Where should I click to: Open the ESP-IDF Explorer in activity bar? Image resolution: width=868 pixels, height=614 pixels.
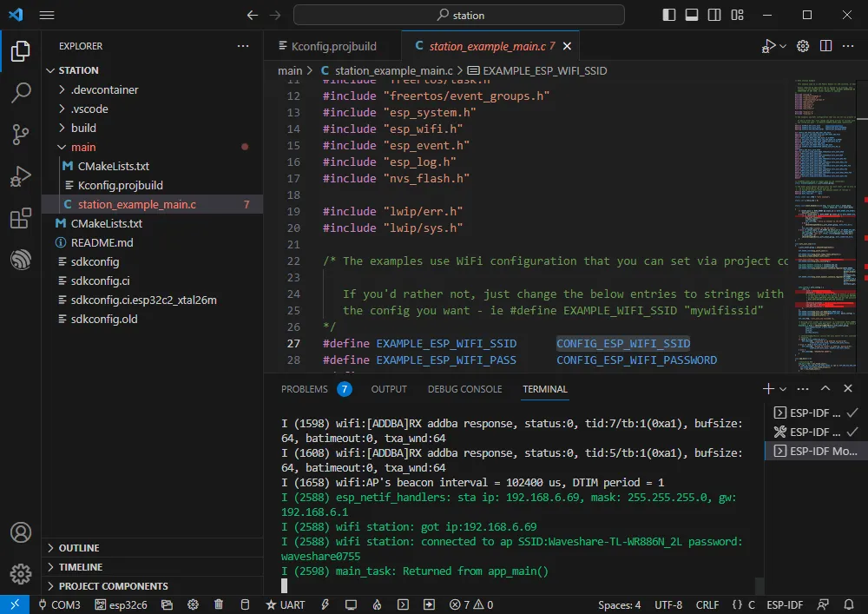(x=21, y=259)
